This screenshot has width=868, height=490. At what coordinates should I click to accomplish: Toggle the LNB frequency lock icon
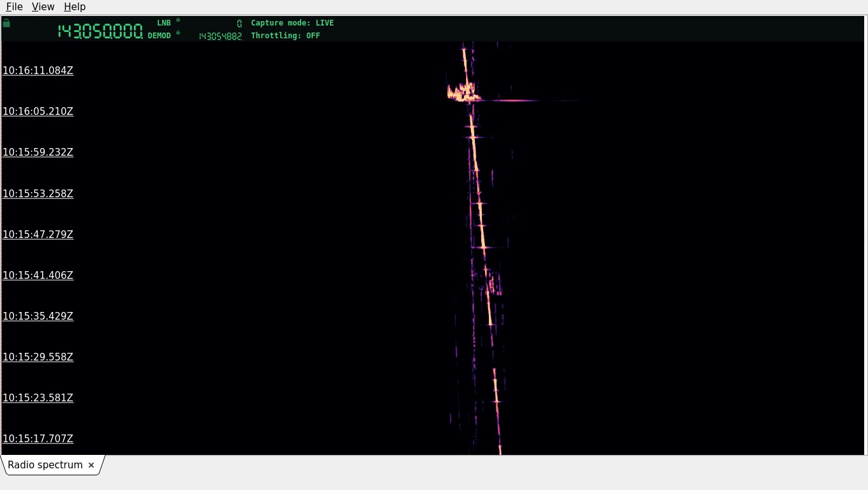(178, 20)
